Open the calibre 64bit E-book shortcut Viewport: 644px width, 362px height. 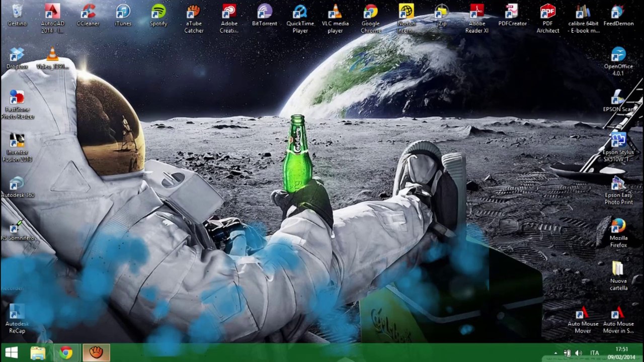tap(583, 19)
